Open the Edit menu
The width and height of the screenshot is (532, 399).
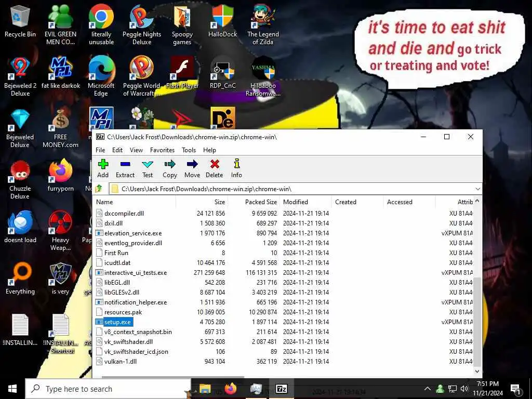pyautogui.click(x=117, y=150)
